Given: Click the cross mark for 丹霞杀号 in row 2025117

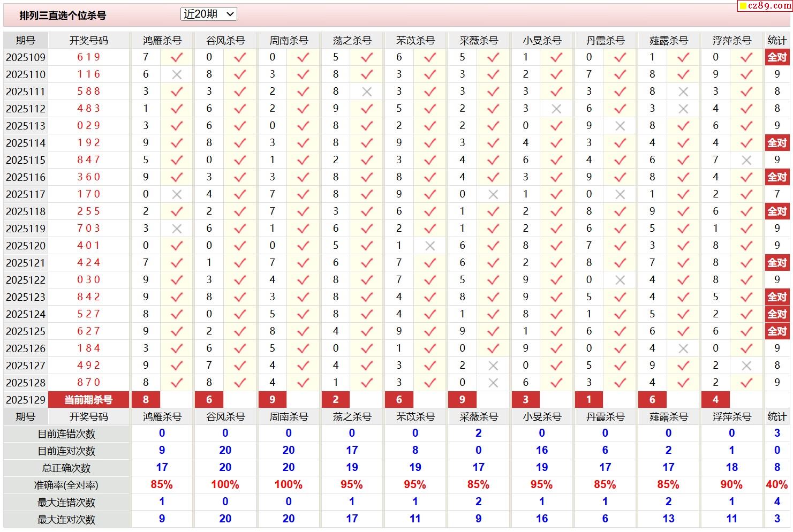Looking at the screenshot, I should [x=620, y=194].
